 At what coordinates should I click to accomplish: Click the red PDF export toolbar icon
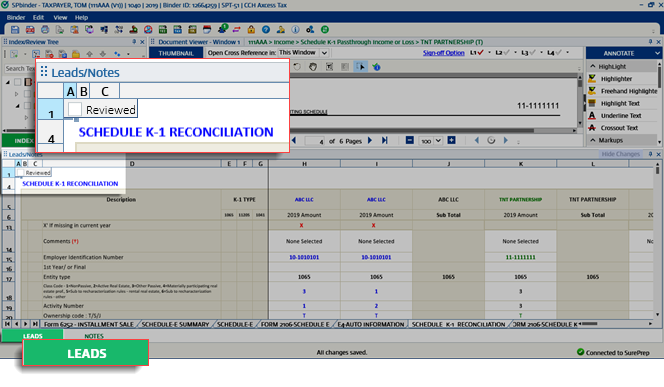[30, 30]
